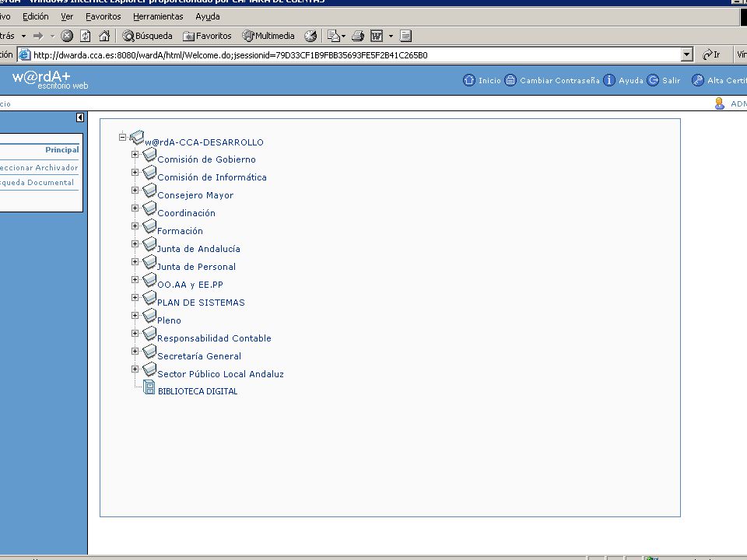This screenshot has height=560, width=747.
Task: Open dropdown arrow next to Word edit icon
Action: coord(391,36)
